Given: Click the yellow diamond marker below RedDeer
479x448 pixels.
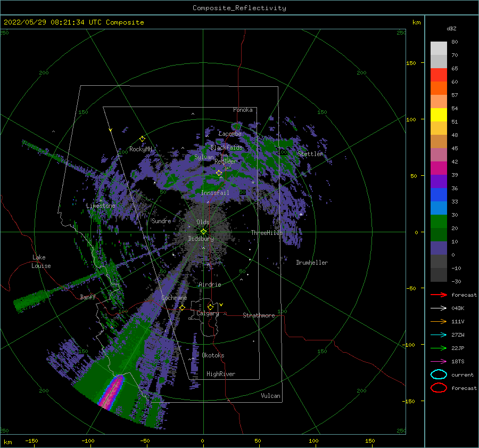Looking at the screenshot, I should pyautogui.click(x=219, y=173).
